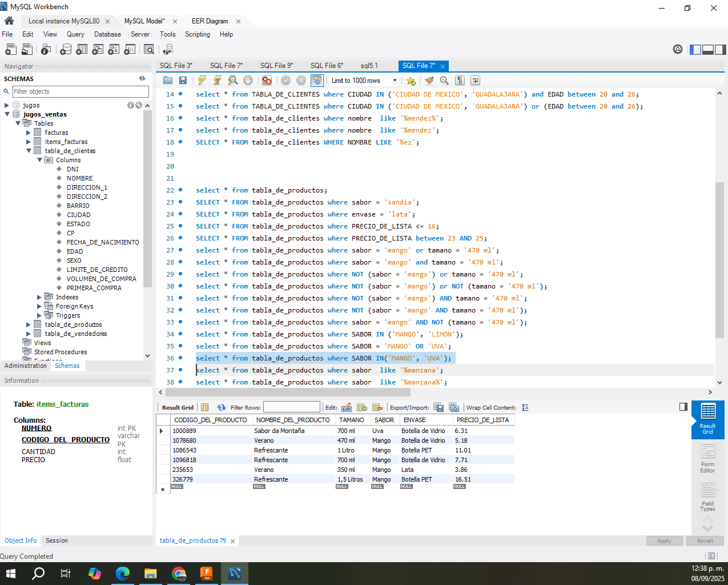Collapse tabla_de_clientes table node
This screenshot has height=585, width=728.
pyautogui.click(x=29, y=151)
